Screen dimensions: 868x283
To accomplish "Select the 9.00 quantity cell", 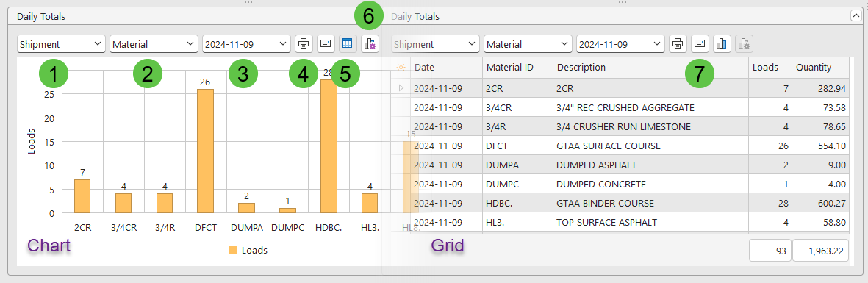I will 820,165.
